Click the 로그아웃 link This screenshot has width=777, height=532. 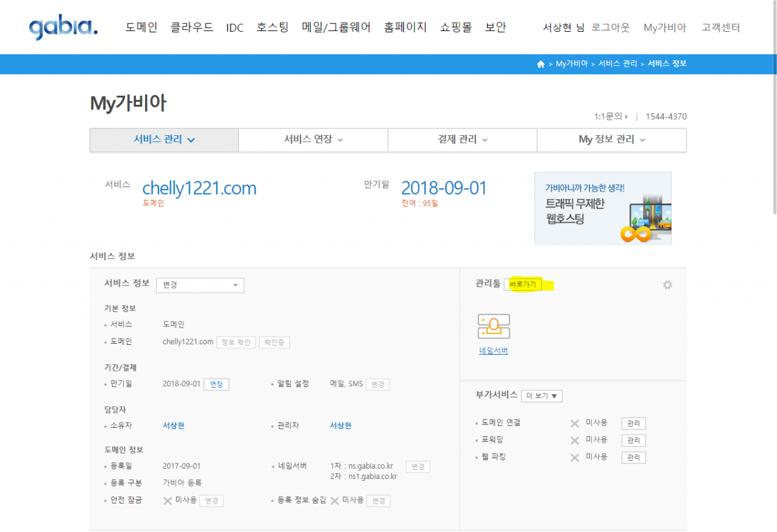coord(611,28)
